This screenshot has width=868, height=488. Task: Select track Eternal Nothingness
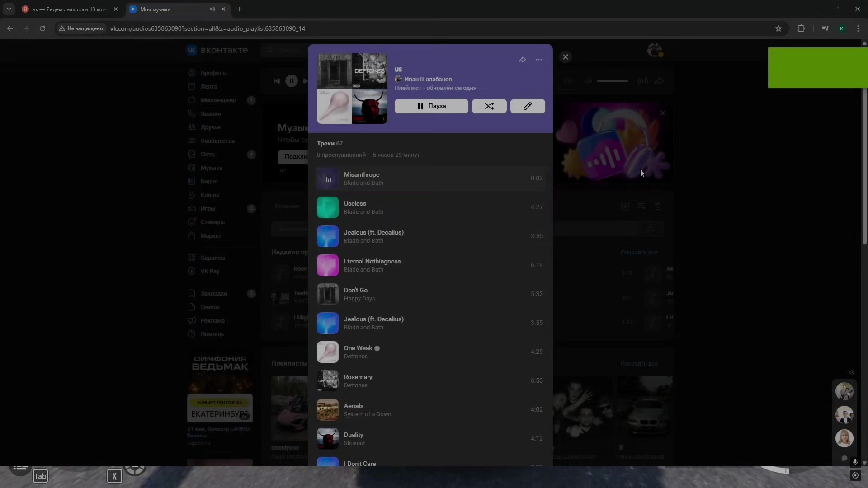pos(431,265)
